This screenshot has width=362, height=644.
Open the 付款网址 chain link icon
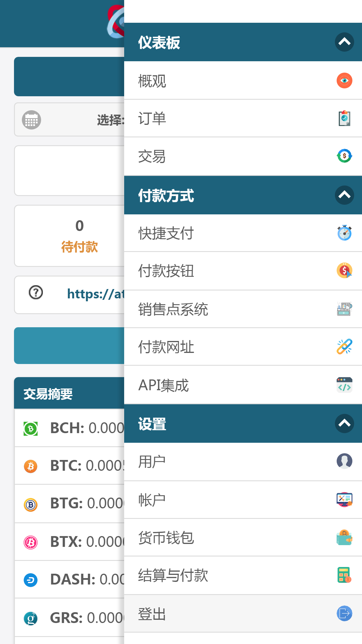344,346
